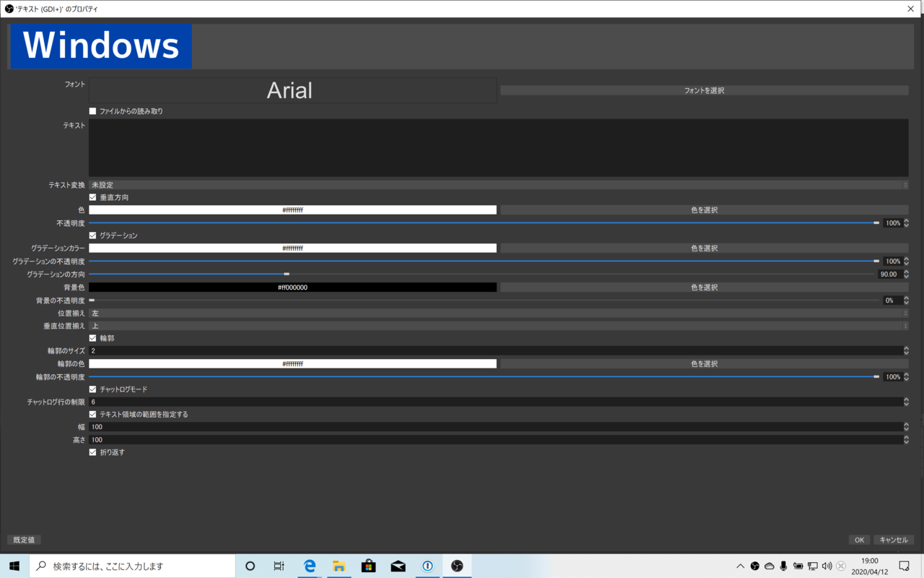Open the Windows Start menu

pyautogui.click(x=14, y=566)
